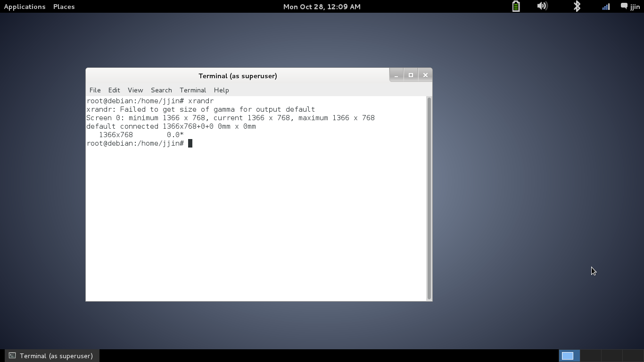Open the clock showing Mon Oct 28
Viewport: 644px width, 362px height.
point(322,7)
